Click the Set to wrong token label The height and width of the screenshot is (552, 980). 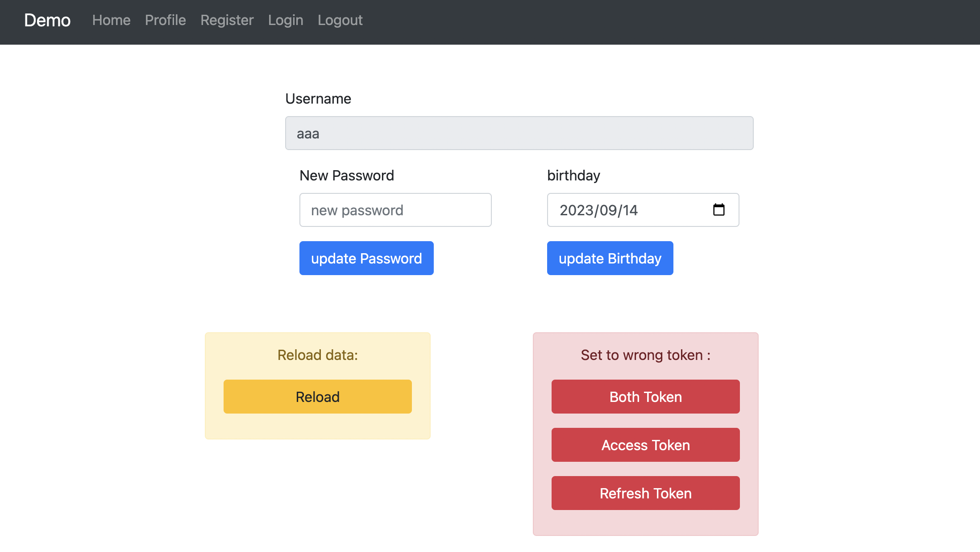[x=645, y=355]
